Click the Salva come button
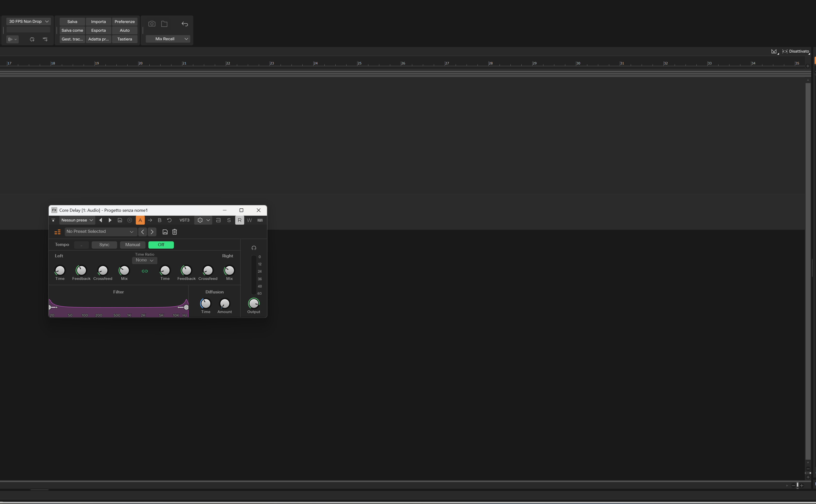 click(x=72, y=30)
